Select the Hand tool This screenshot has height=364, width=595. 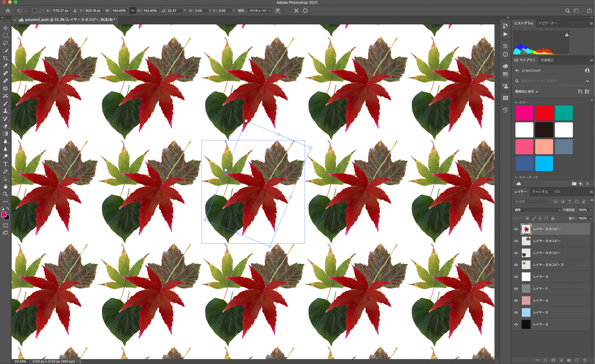[5, 186]
